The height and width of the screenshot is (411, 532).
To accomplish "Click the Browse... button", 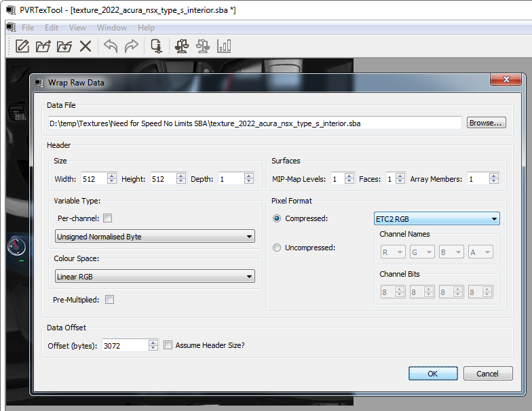I will tap(486, 123).
